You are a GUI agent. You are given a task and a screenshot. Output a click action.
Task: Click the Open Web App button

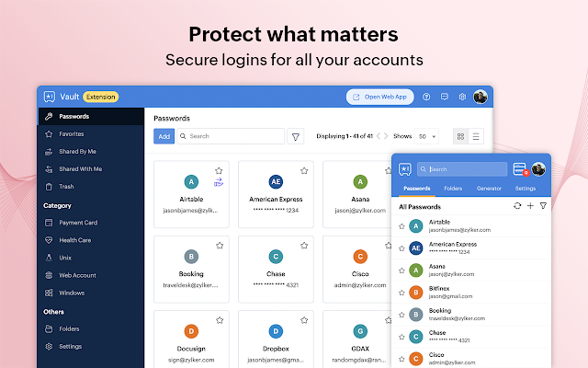(379, 97)
